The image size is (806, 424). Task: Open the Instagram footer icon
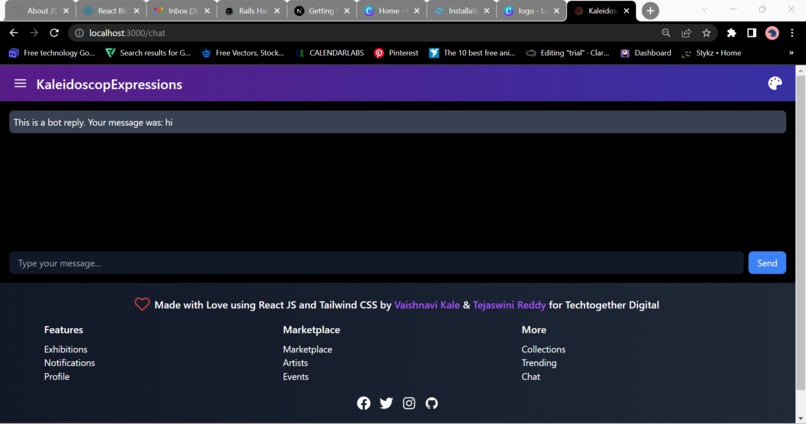coord(409,403)
